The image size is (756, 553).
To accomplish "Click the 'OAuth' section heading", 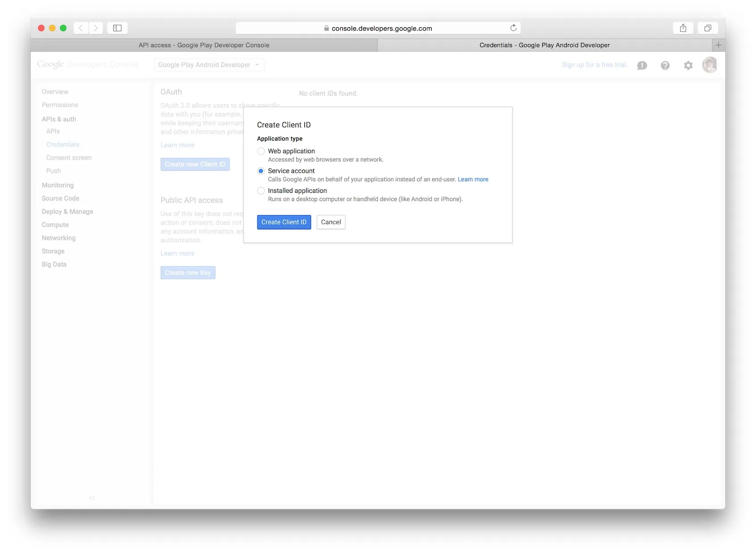I will pyautogui.click(x=171, y=92).
